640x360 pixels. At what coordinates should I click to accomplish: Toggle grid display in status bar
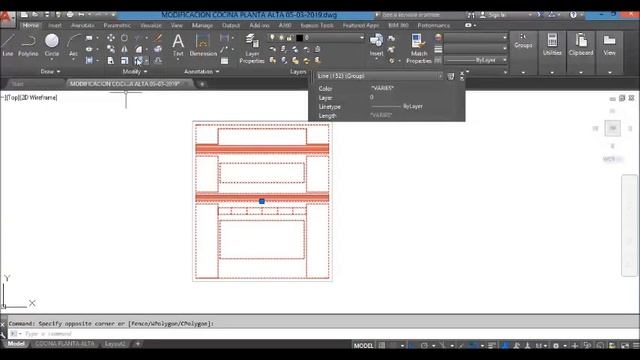pyautogui.click(x=382, y=345)
